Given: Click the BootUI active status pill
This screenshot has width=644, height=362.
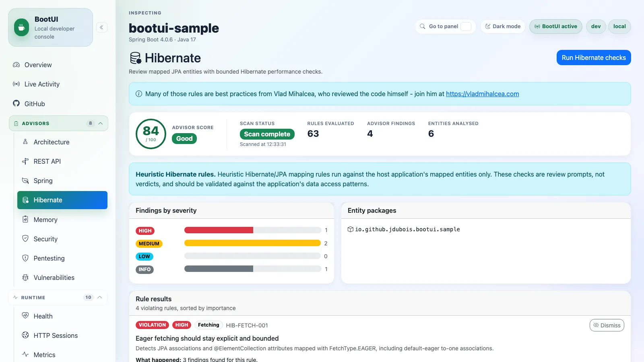Looking at the screenshot, I should pyautogui.click(x=555, y=27).
